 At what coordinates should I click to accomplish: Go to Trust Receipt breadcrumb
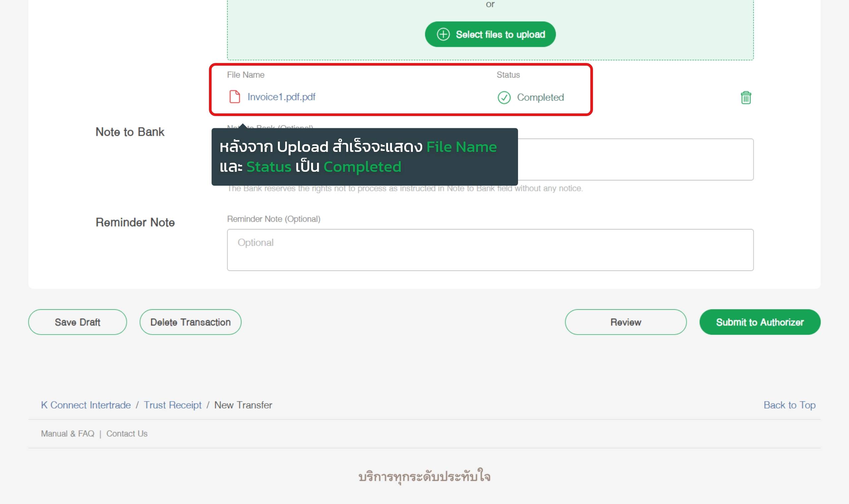click(x=172, y=405)
